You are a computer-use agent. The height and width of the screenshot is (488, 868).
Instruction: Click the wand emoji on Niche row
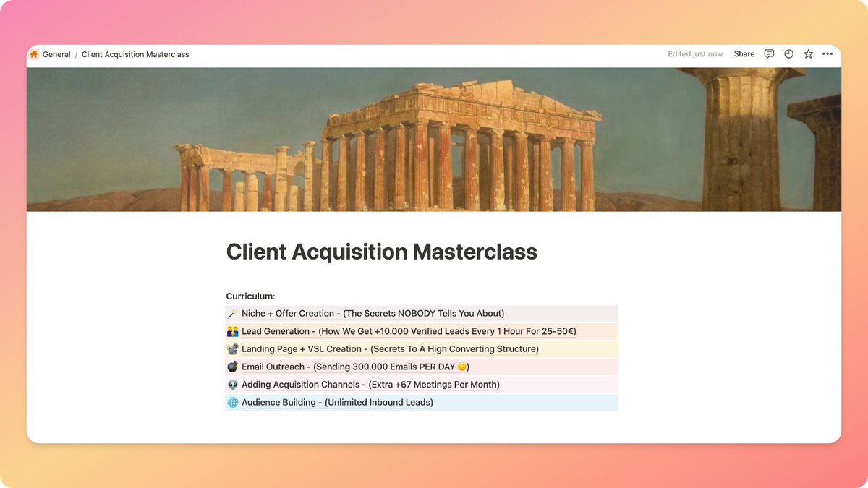coord(233,314)
